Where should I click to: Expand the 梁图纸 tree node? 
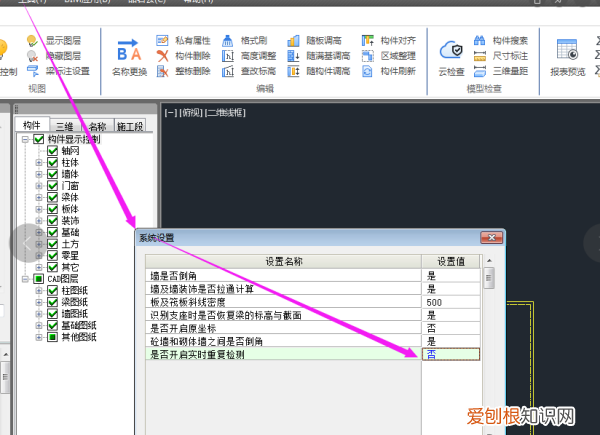coord(39,302)
